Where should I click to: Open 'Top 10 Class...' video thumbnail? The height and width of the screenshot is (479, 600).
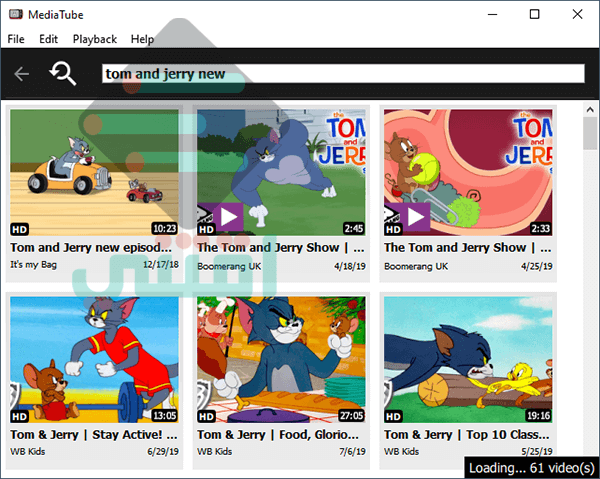click(x=468, y=359)
